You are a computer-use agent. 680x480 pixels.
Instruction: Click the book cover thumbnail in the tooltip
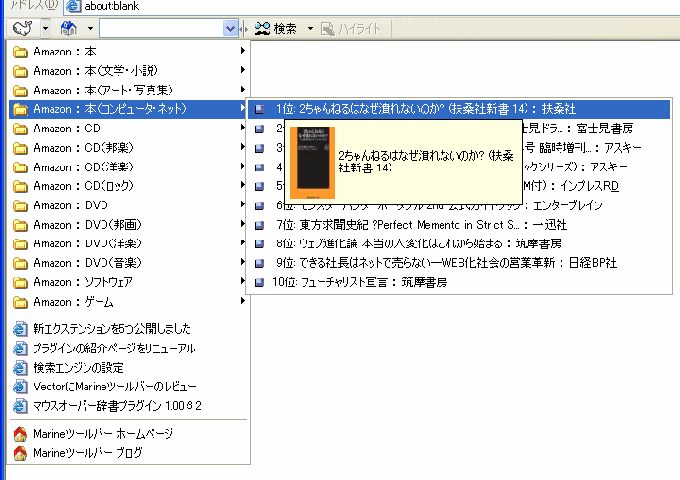[312, 163]
